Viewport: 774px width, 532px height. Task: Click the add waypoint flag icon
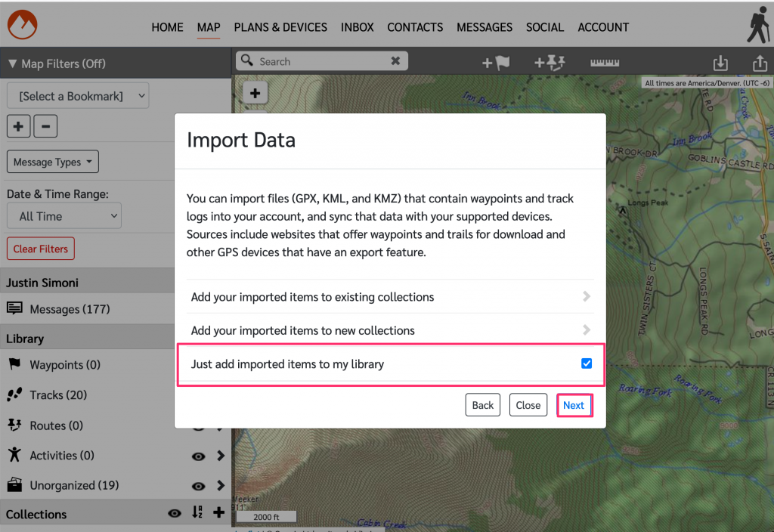pos(496,63)
